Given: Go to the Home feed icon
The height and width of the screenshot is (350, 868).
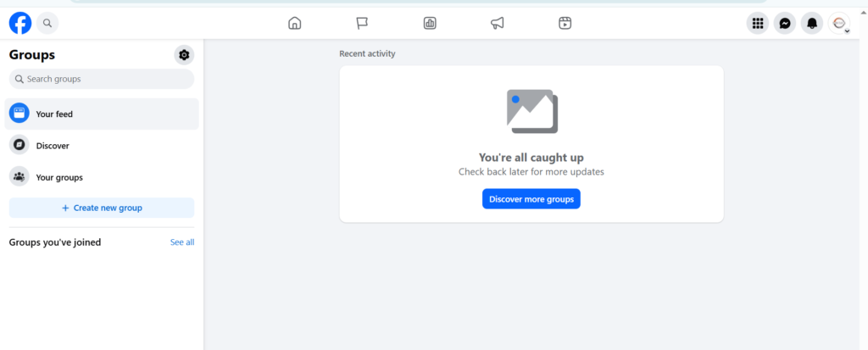Looking at the screenshot, I should pyautogui.click(x=294, y=24).
